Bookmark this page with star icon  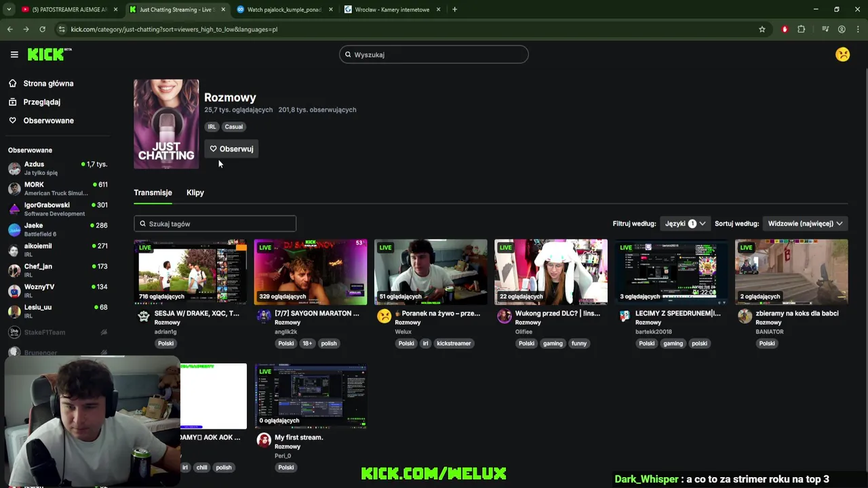click(x=762, y=29)
